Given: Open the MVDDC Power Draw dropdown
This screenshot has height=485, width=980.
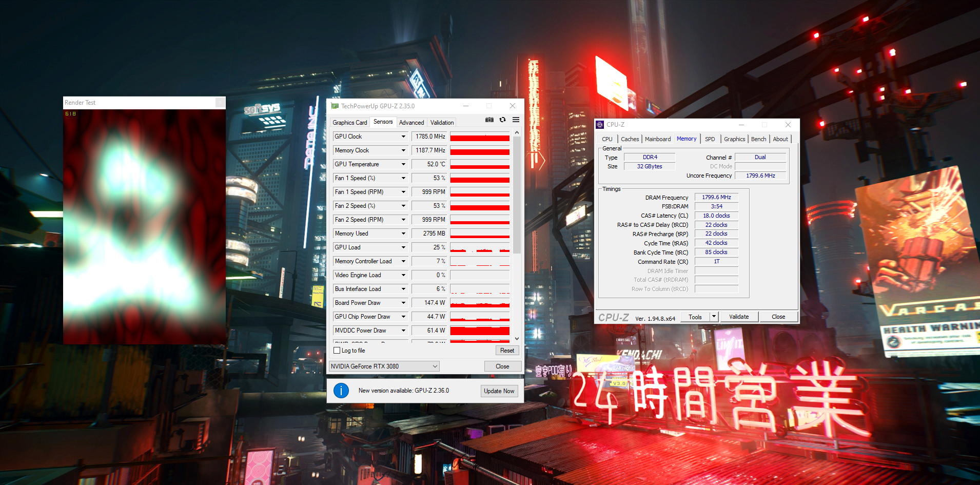Looking at the screenshot, I should pos(403,331).
